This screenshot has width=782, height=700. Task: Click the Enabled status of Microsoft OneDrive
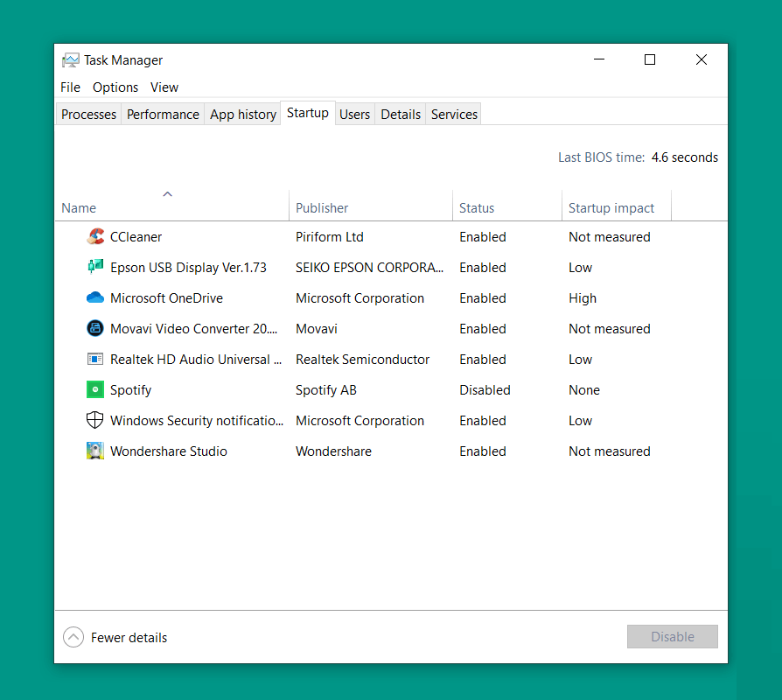[483, 298]
